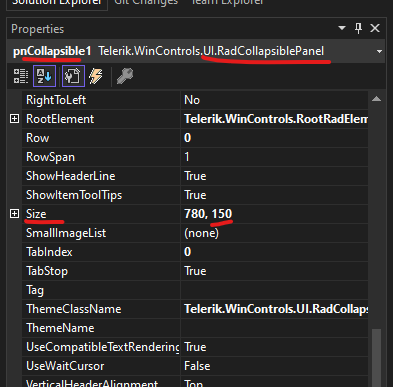Viewport: 393px width, 387px height.
Task: Select the ThemeName property name
Action: coord(60,328)
